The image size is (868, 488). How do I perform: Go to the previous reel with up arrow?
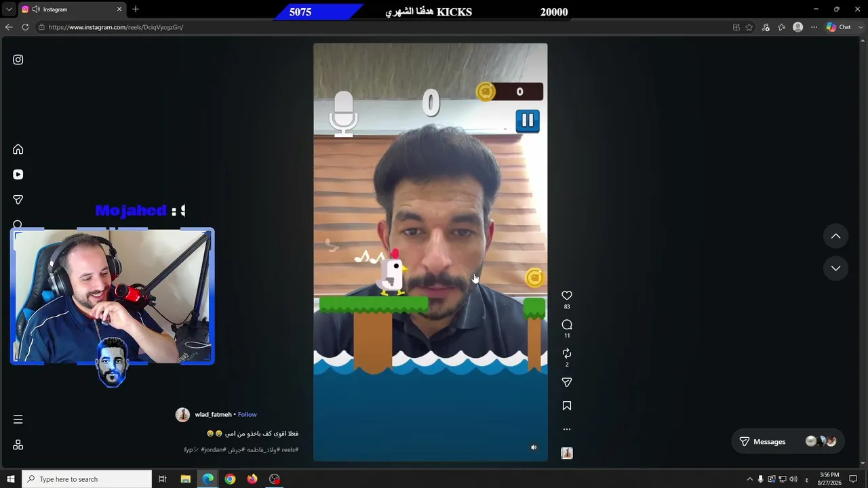[x=835, y=236]
